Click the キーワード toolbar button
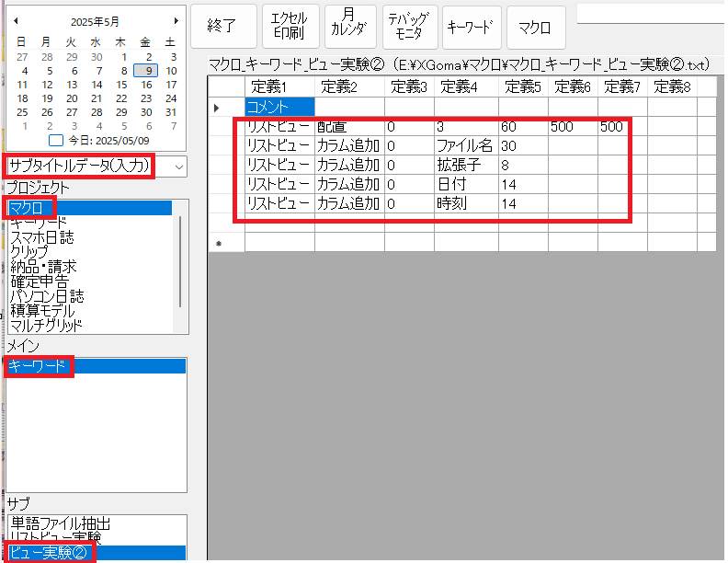This screenshot has height=563, width=728. tap(472, 27)
